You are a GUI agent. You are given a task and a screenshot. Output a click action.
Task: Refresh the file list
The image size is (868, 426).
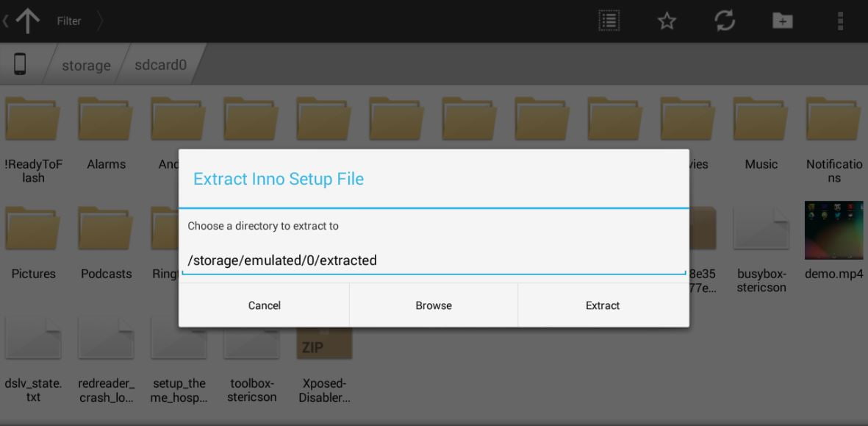pyautogui.click(x=724, y=20)
